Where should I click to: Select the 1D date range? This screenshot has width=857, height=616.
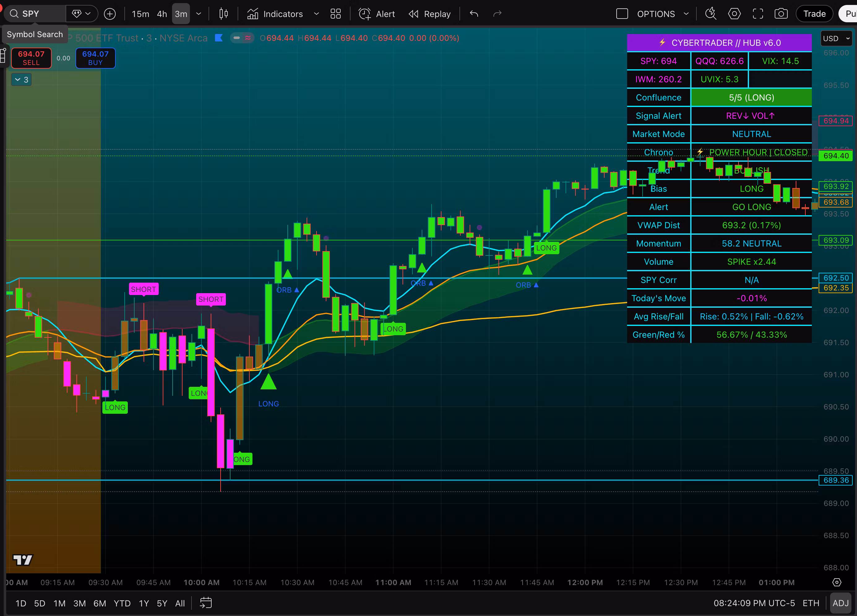point(21,603)
